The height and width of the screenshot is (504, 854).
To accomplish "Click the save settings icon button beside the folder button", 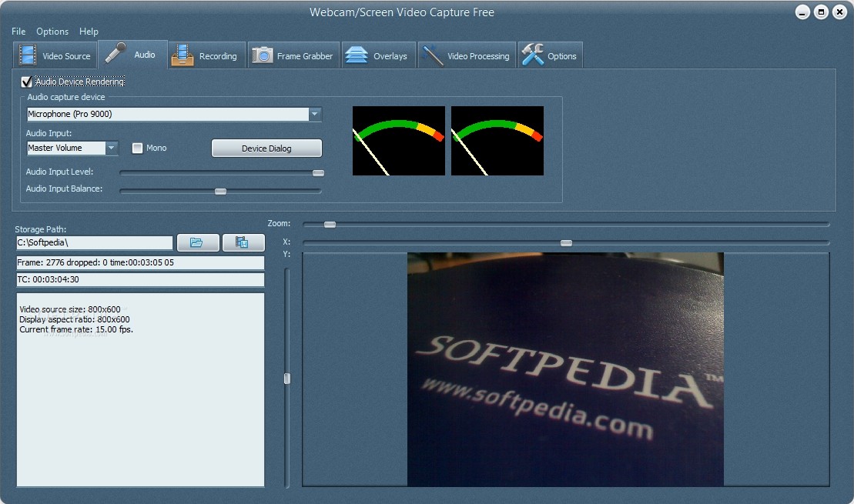I will (243, 242).
